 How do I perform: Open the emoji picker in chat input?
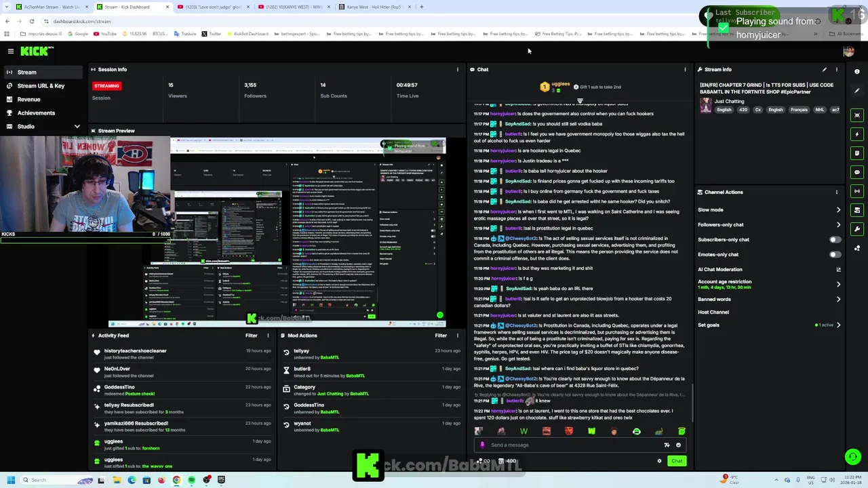[x=678, y=445]
